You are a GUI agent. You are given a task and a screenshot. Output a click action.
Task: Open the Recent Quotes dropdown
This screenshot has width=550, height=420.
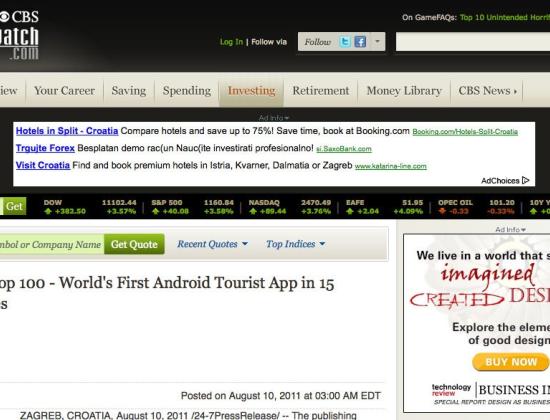pos(212,244)
